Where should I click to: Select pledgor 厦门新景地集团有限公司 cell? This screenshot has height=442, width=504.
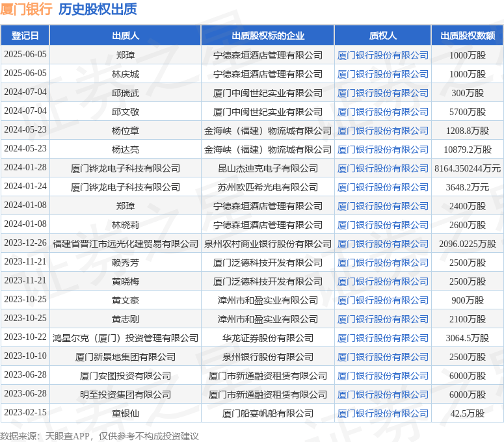point(126,357)
